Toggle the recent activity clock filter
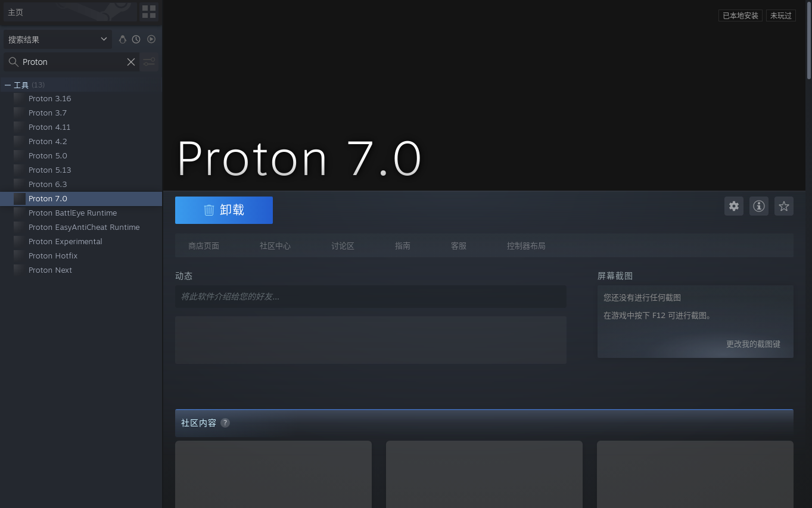Screen dimensions: 812x508 click(x=136, y=39)
